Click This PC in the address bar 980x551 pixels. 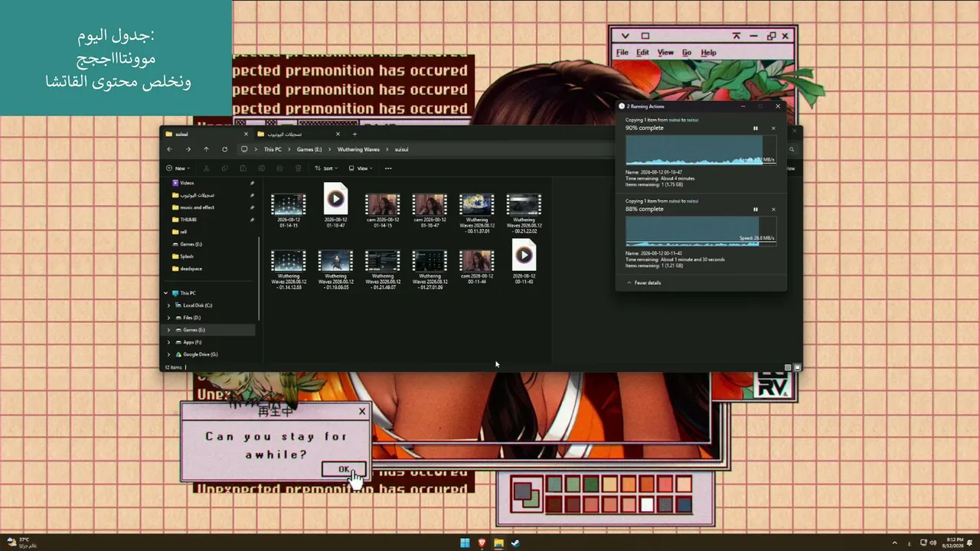[x=273, y=149]
